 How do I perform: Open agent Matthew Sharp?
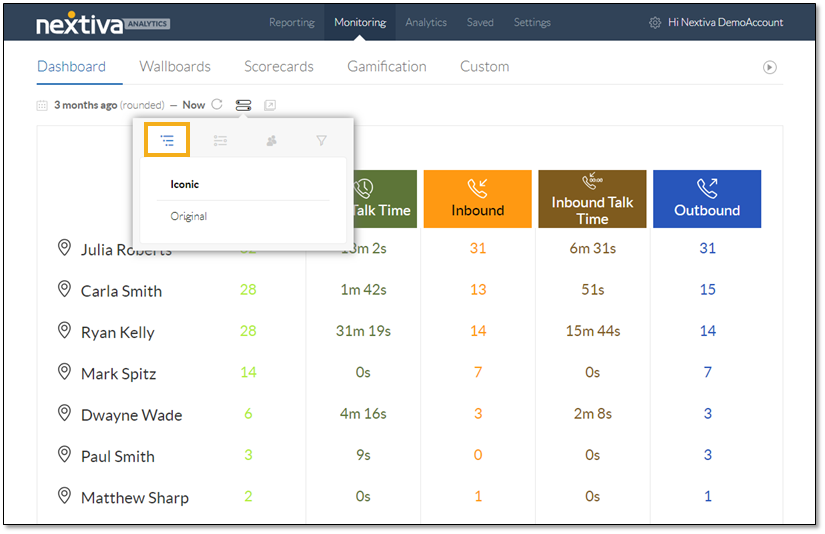tap(135, 498)
